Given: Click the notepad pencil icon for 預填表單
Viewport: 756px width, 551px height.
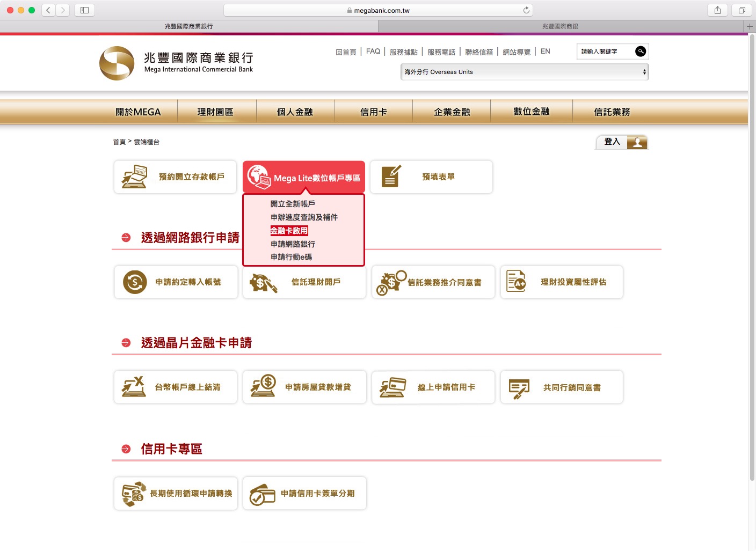Looking at the screenshot, I should click(391, 177).
